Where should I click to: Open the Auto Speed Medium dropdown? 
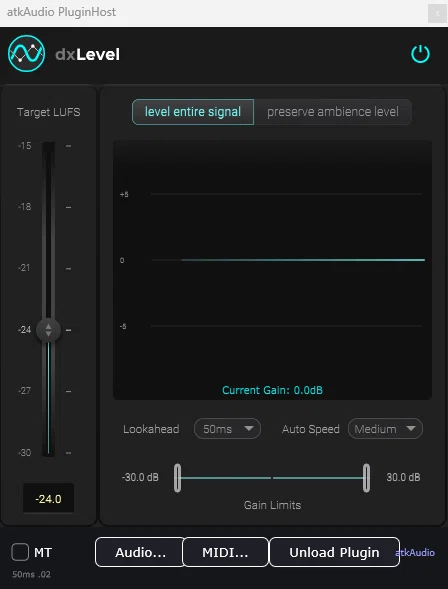(x=385, y=429)
